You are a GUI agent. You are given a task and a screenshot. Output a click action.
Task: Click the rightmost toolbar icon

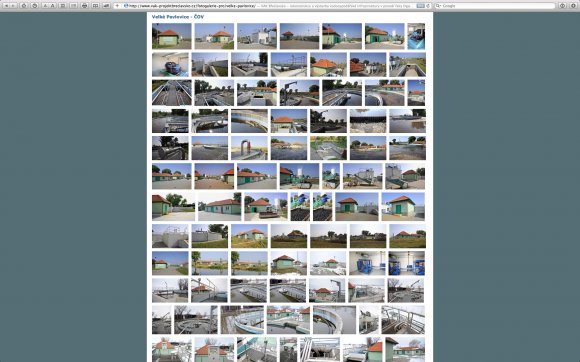(573, 6)
